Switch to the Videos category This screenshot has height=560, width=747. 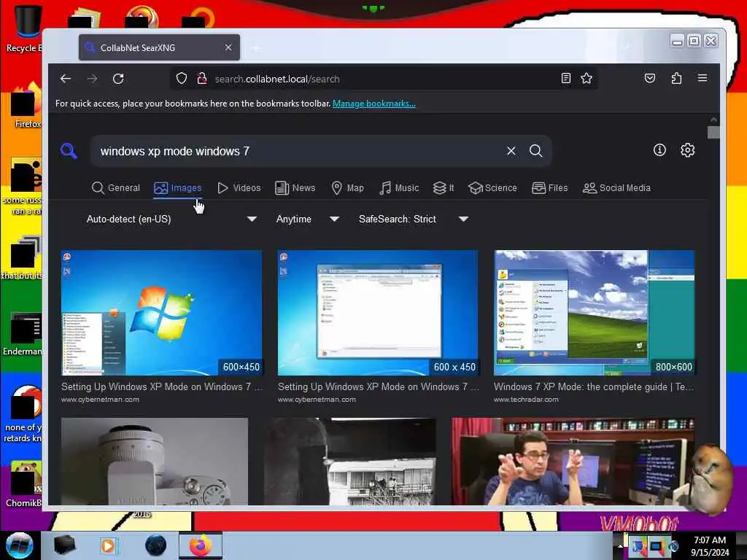tap(239, 187)
